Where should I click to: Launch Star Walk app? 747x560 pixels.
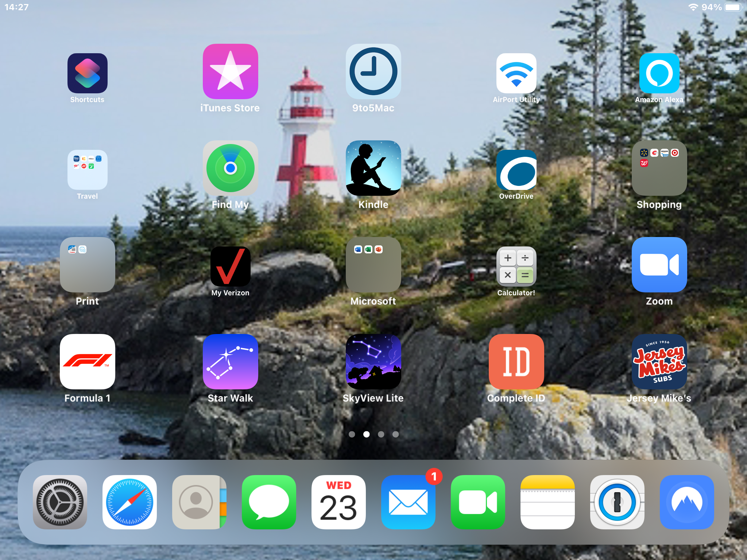tap(230, 361)
